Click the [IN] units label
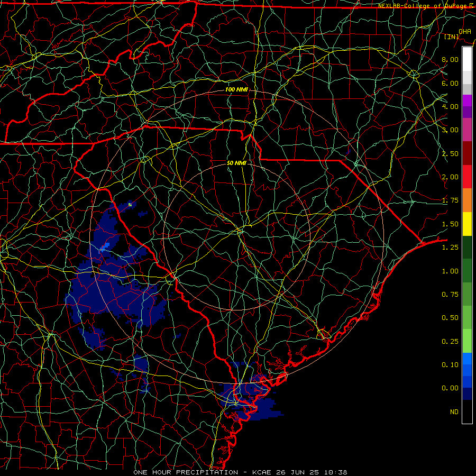The image size is (476, 476). click(x=452, y=36)
